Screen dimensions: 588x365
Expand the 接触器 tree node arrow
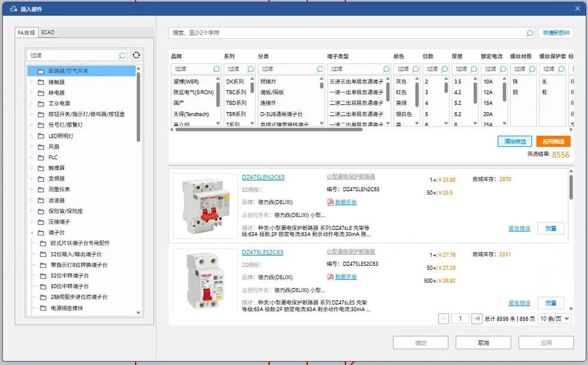(x=31, y=82)
